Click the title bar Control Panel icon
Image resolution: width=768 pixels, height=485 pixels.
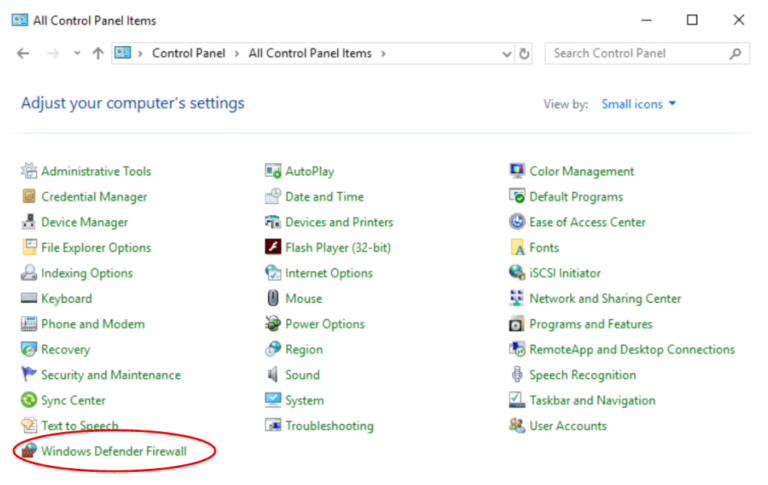pos(20,20)
